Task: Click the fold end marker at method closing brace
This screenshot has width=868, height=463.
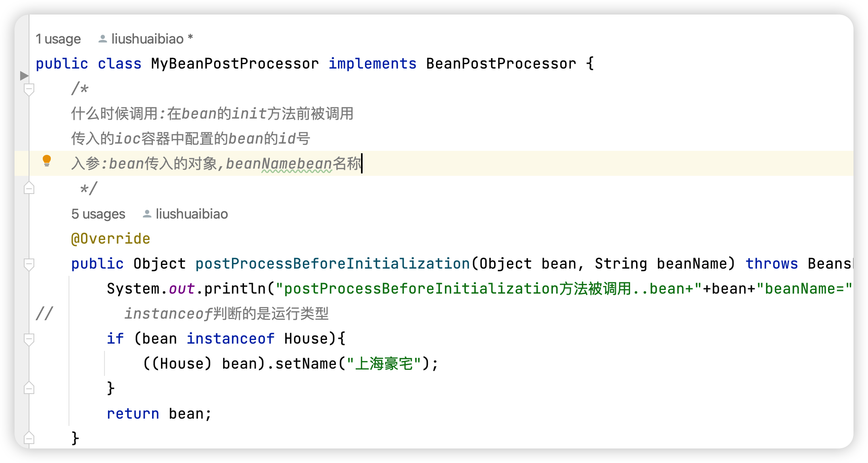Action: pyautogui.click(x=29, y=438)
